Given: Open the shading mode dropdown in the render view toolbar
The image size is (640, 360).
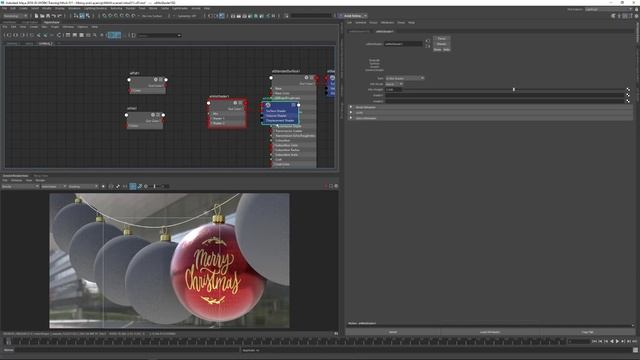Looking at the screenshot, I should (83, 187).
